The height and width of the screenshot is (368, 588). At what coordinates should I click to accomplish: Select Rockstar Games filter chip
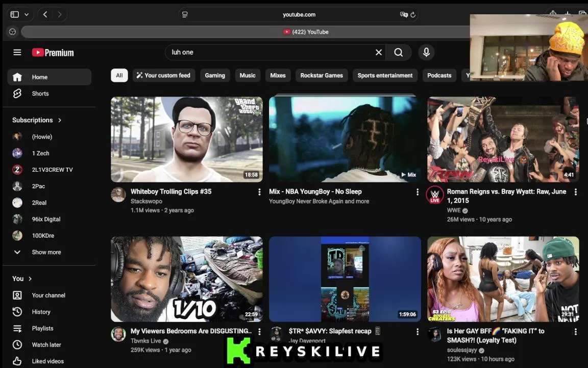(322, 76)
